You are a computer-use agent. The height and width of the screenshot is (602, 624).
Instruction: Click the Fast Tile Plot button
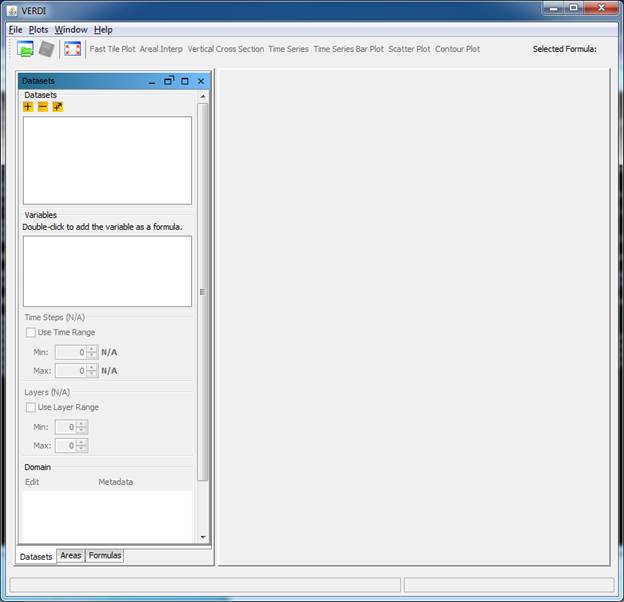coord(112,49)
